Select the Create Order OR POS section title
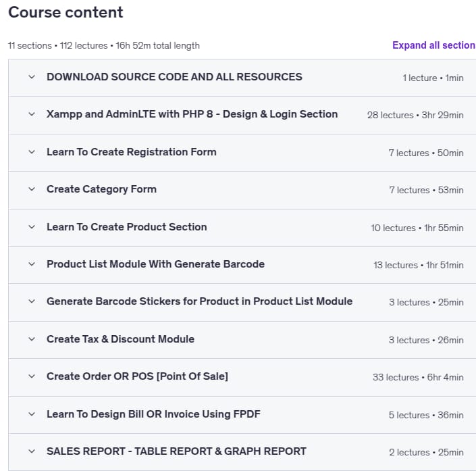 137,376
